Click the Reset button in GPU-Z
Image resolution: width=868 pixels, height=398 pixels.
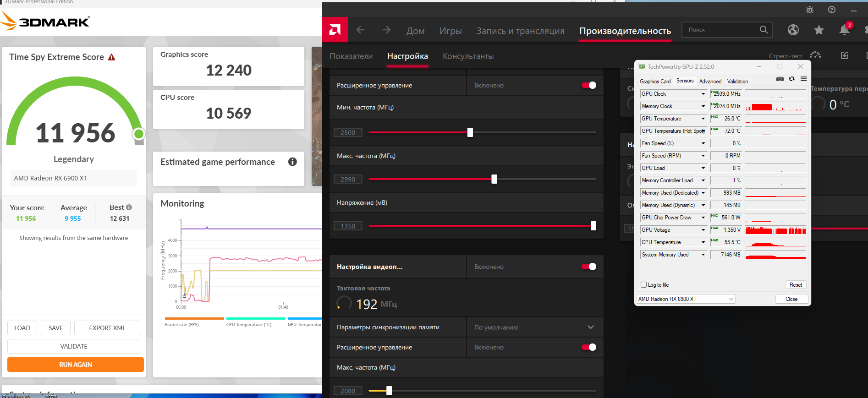coord(796,285)
